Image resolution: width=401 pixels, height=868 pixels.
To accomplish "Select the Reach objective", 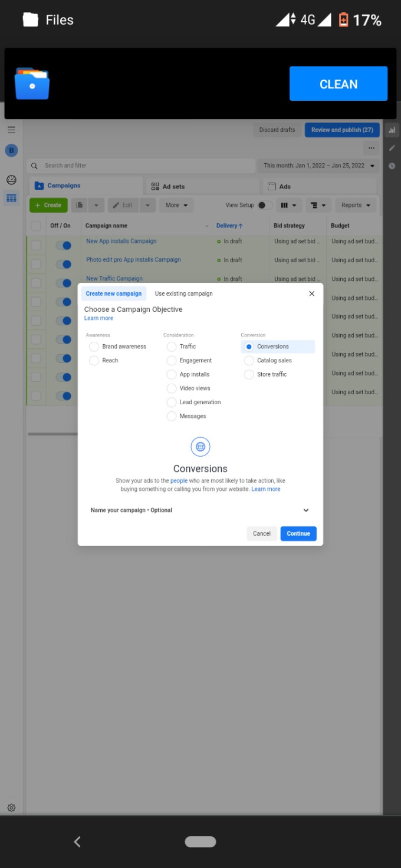I will 94,361.
